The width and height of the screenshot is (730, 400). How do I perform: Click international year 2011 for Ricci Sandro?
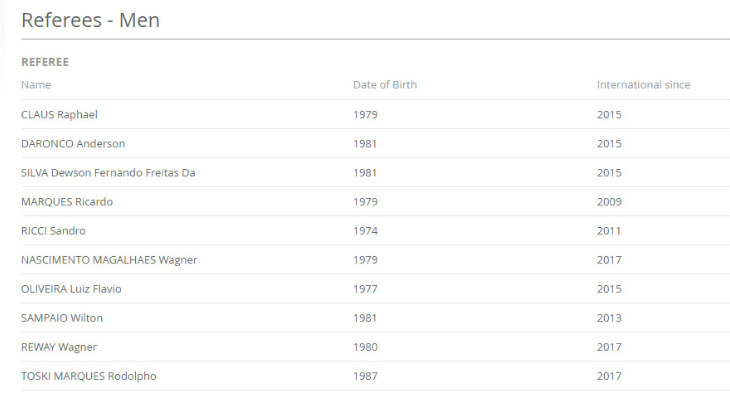(x=609, y=230)
